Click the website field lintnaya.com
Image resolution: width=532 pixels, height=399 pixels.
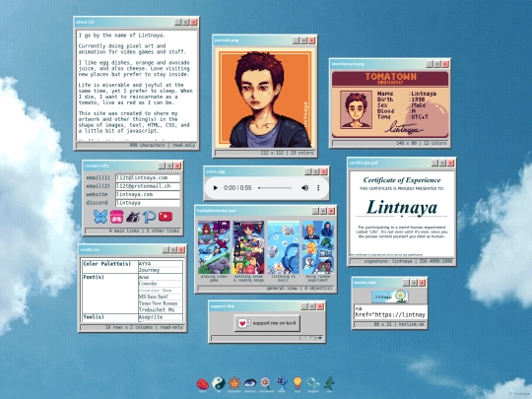[x=147, y=194]
